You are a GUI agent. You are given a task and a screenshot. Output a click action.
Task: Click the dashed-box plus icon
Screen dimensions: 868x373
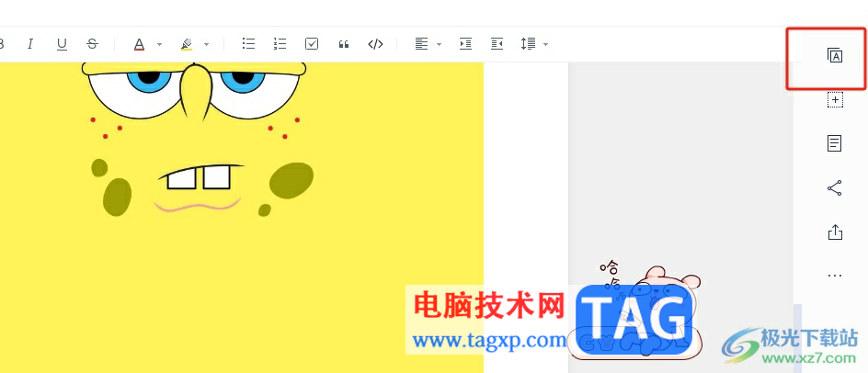tap(835, 100)
